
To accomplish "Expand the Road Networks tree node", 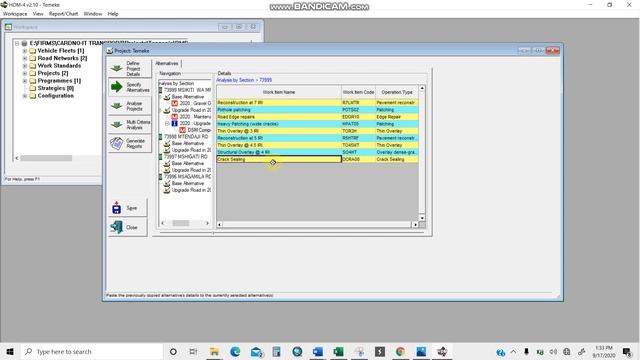I will point(24,58).
